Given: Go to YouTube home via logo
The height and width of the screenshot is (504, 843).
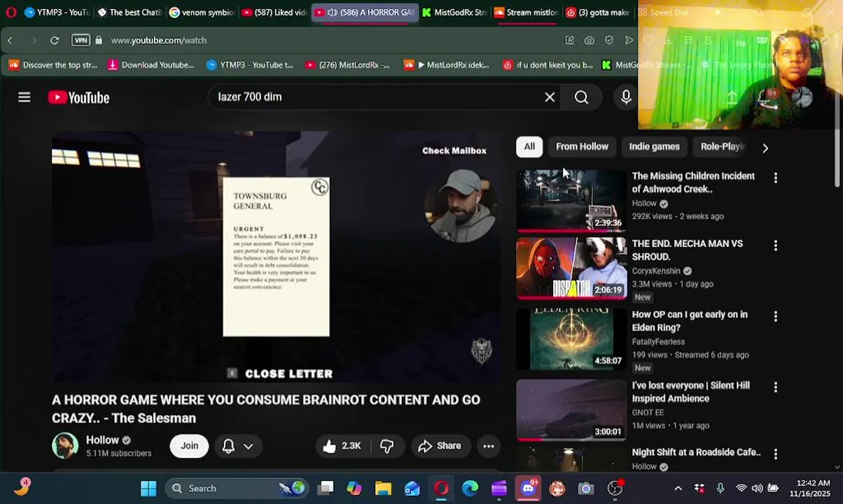Looking at the screenshot, I should click(x=78, y=98).
